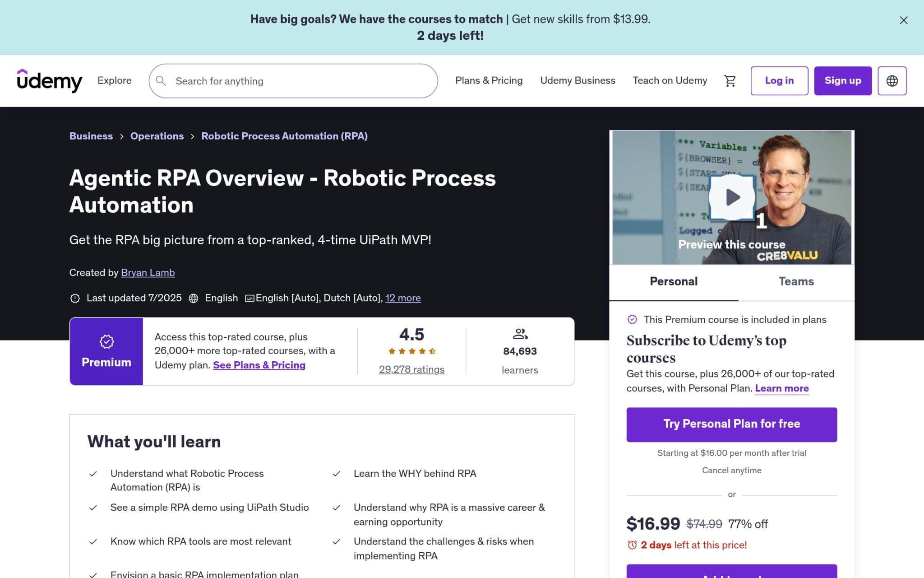Image resolution: width=924 pixels, height=578 pixels.
Task: Click Preview this course thumbnail caption
Action: (x=731, y=244)
